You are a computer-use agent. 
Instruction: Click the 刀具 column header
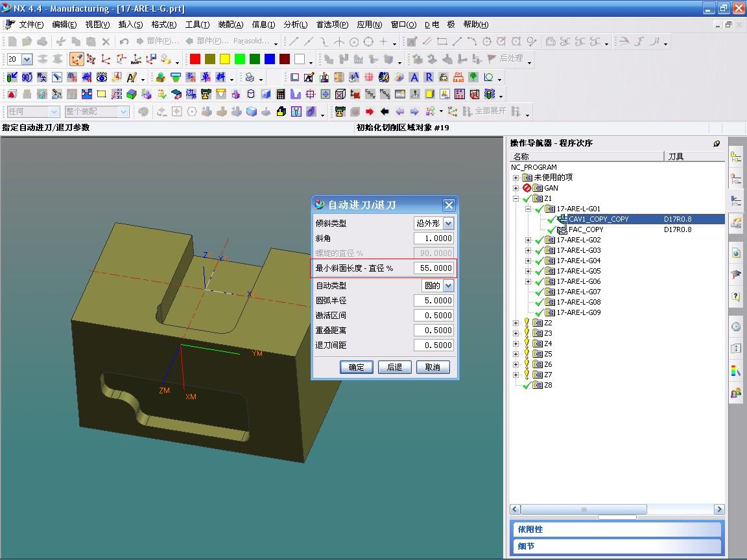694,157
